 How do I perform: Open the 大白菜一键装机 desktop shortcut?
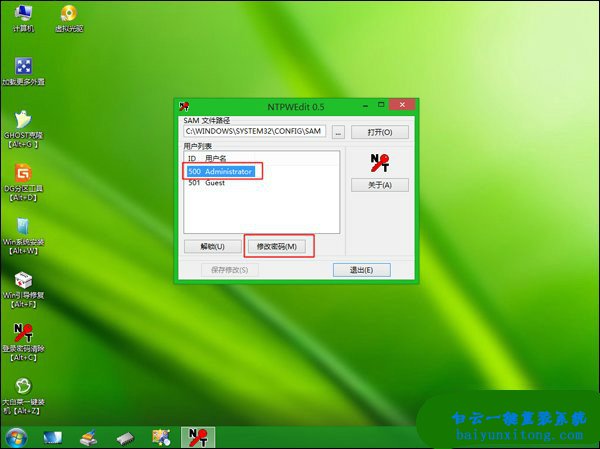[x=23, y=396]
